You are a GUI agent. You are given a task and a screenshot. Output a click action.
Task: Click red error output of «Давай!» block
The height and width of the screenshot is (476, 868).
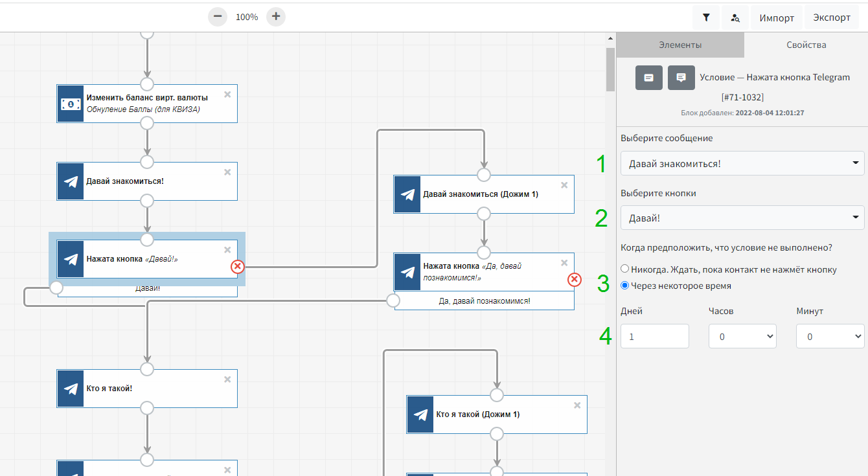click(238, 266)
